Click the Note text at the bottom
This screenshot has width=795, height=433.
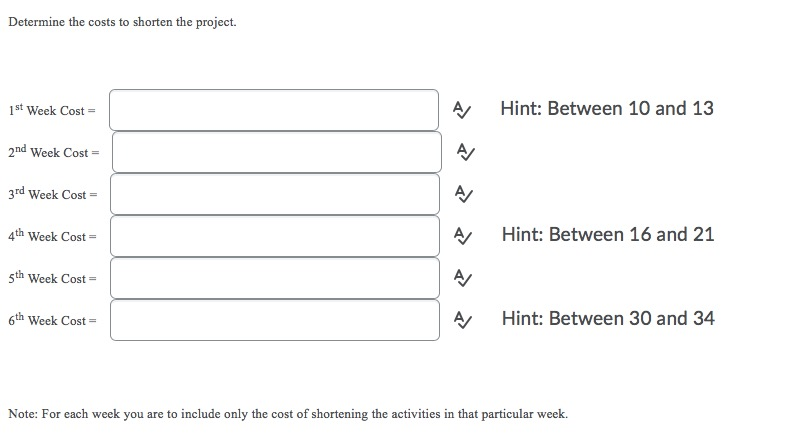[x=287, y=413]
